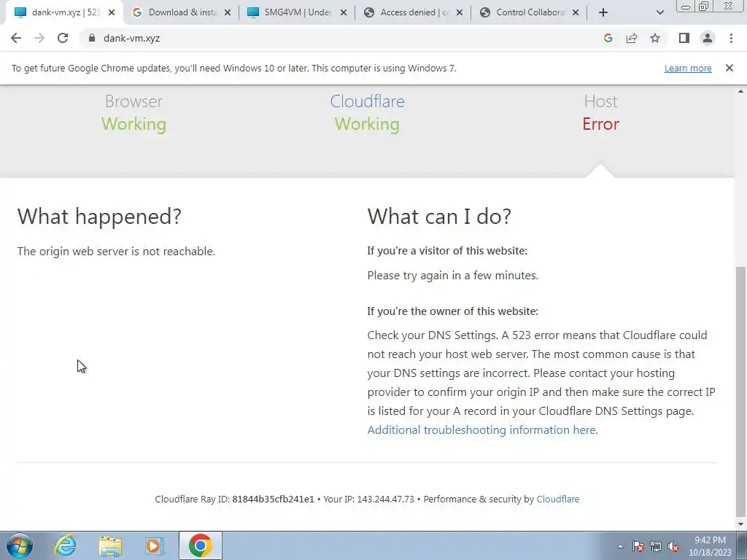This screenshot has width=747, height=560.
Task: Click 'Please try again in a few minutes.'
Action: point(452,276)
